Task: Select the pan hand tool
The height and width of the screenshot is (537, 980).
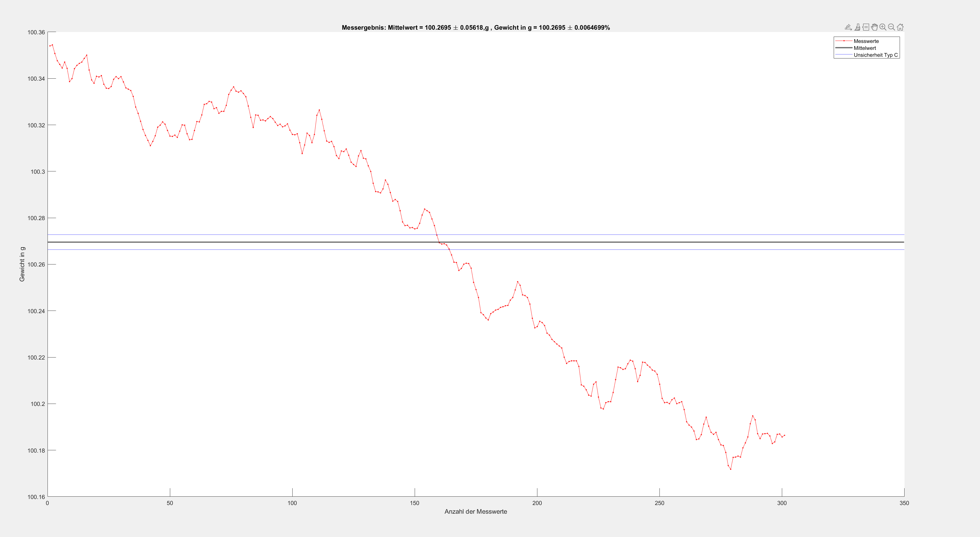Action: tap(874, 27)
